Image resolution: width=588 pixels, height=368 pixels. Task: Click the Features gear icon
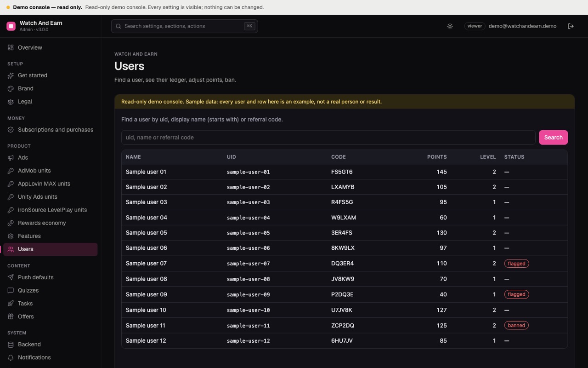click(11, 236)
